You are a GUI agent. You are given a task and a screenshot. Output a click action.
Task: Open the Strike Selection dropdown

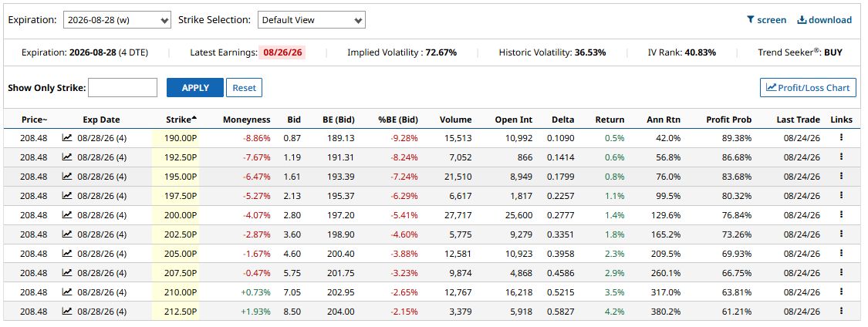pyautogui.click(x=312, y=20)
